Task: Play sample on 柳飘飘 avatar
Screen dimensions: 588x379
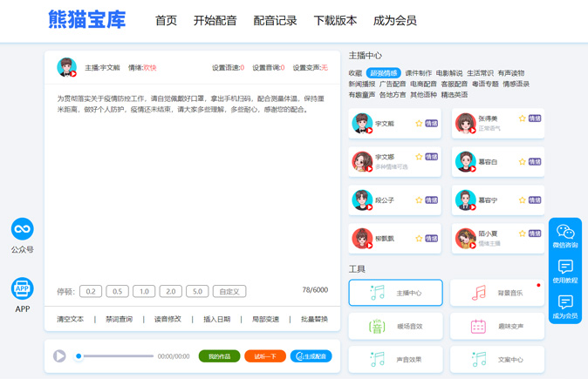Action: pyautogui.click(x=369, y=246)
